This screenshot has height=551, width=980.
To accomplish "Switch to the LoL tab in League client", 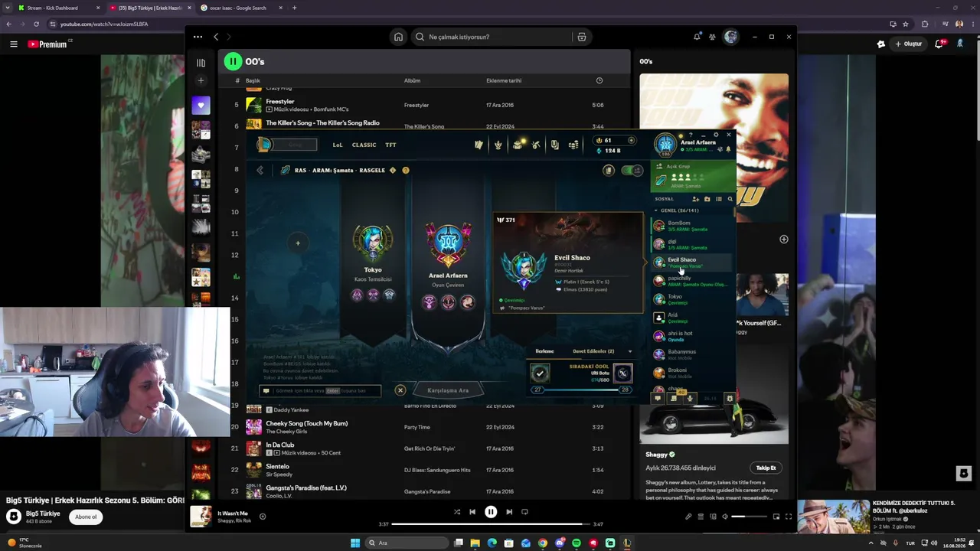I will tap(338, 145).
